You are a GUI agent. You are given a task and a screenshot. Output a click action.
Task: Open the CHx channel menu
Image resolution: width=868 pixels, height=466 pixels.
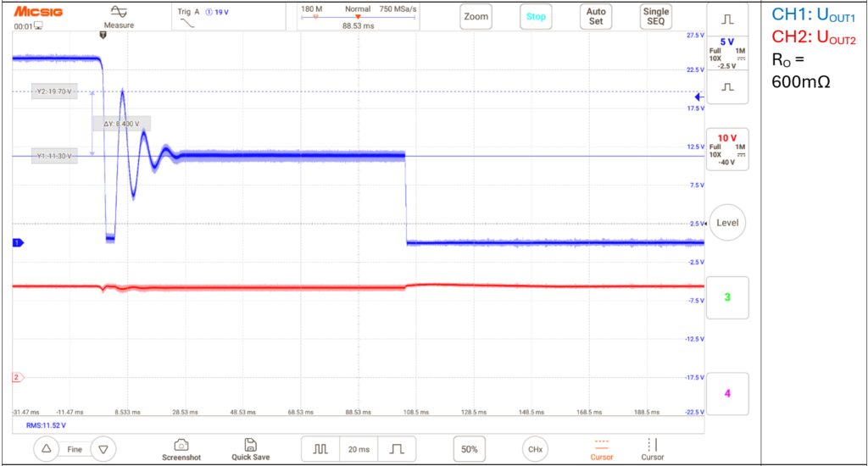tap(536, 449)
